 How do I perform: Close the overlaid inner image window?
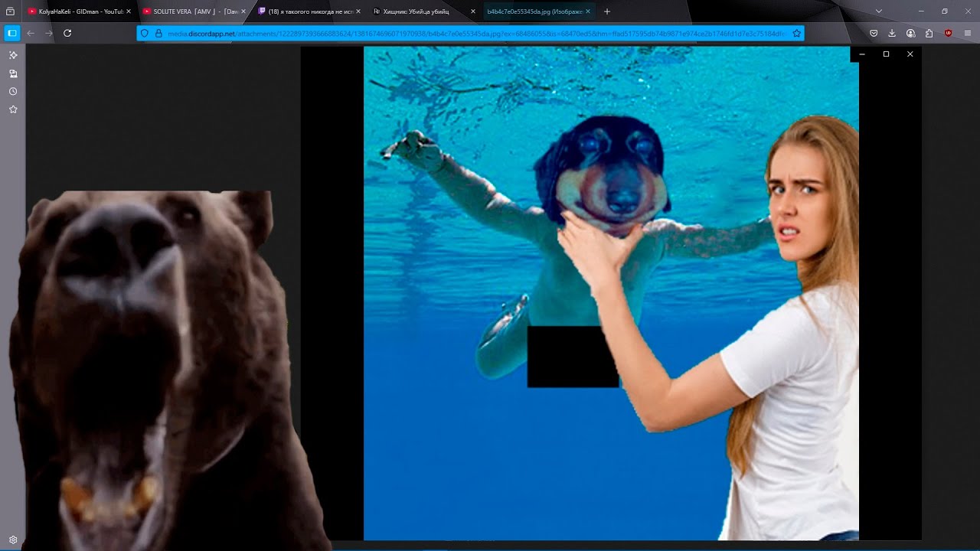click(x=910, y=54)
